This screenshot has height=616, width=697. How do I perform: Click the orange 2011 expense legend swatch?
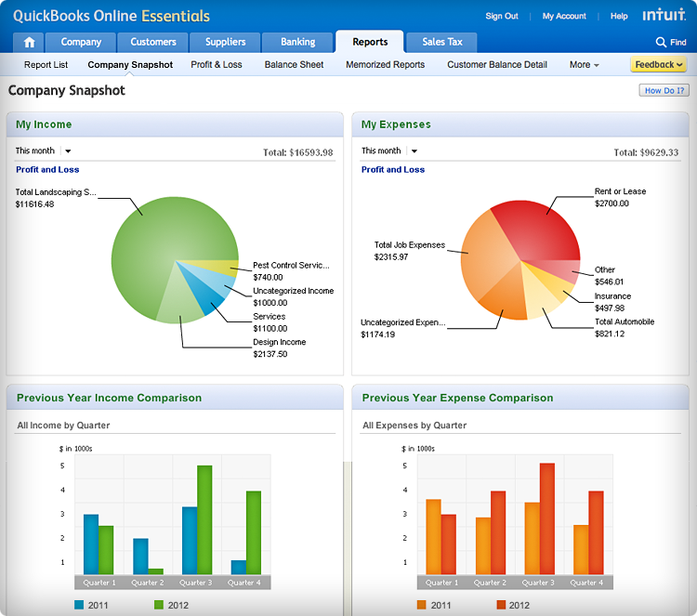[x=421, y=605]
